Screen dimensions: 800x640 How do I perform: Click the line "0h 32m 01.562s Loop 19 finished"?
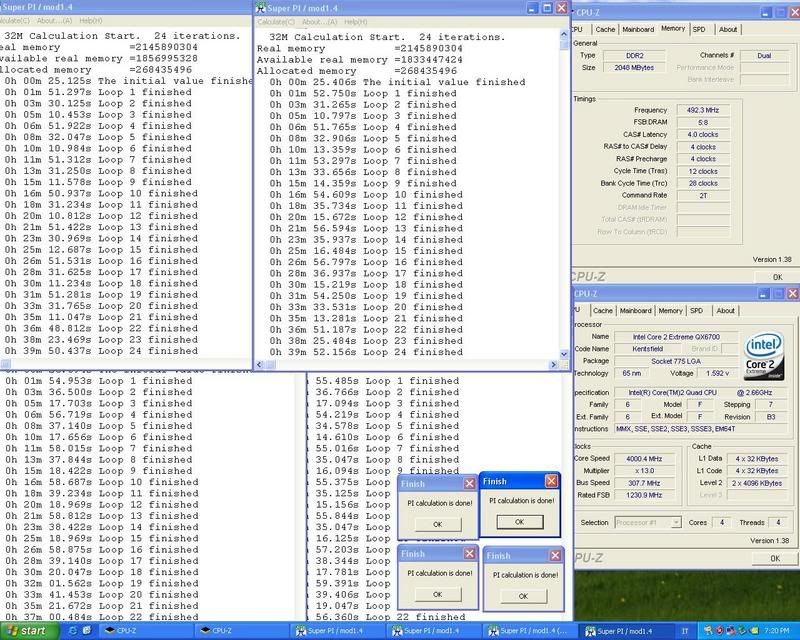pos(102,583)
